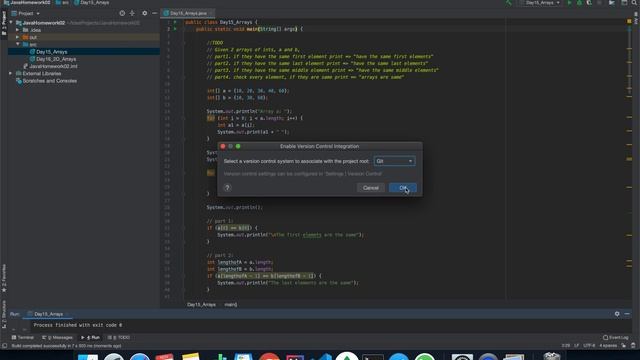
Task: Open Search Everywhere magnifier icon
Action: (635, 3)
